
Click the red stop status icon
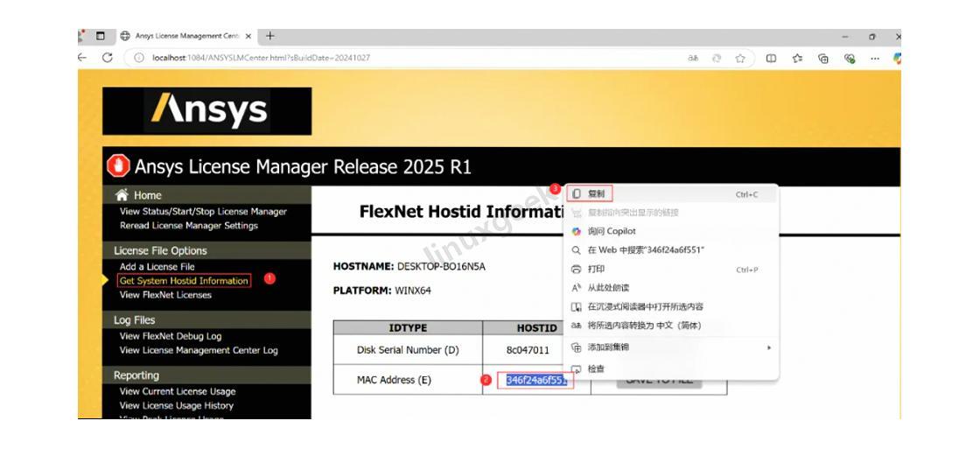point(118,166)
